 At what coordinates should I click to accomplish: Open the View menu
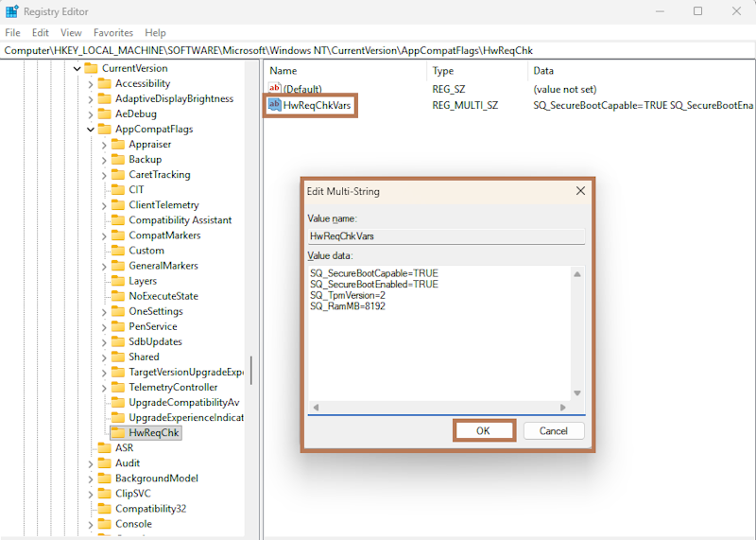[x=72, y=33]
